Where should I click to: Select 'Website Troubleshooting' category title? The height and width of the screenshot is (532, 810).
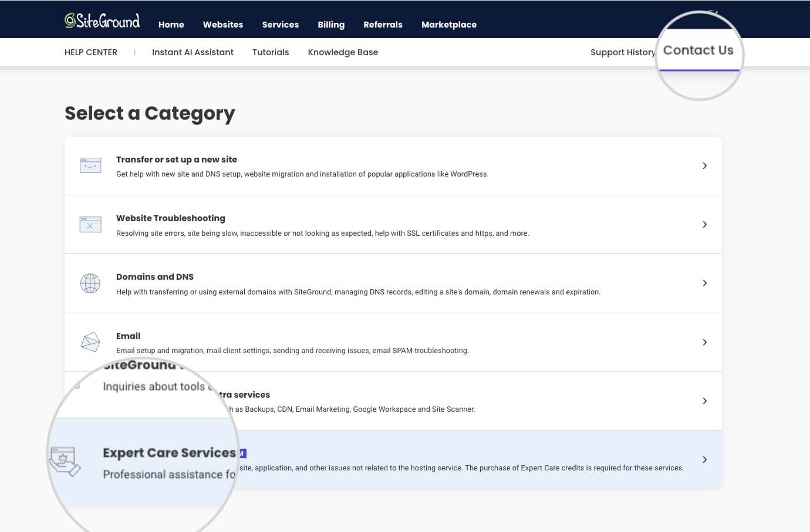click(x=171, y=218)
